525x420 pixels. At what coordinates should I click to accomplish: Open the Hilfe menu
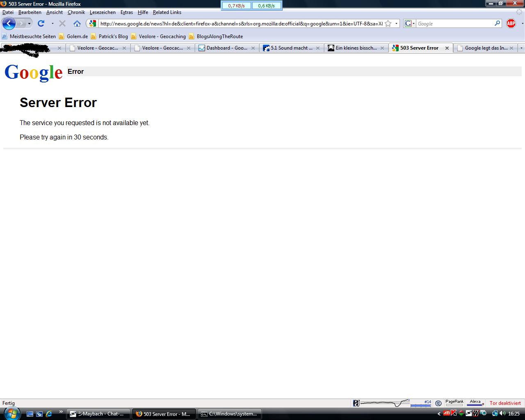(143, 12)
